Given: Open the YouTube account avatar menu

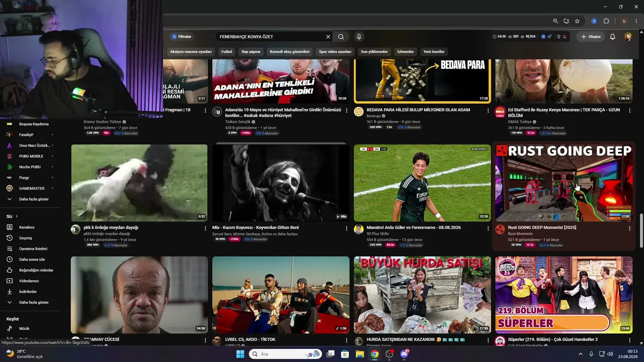Looking at the screenshot, I should [628, 37].
